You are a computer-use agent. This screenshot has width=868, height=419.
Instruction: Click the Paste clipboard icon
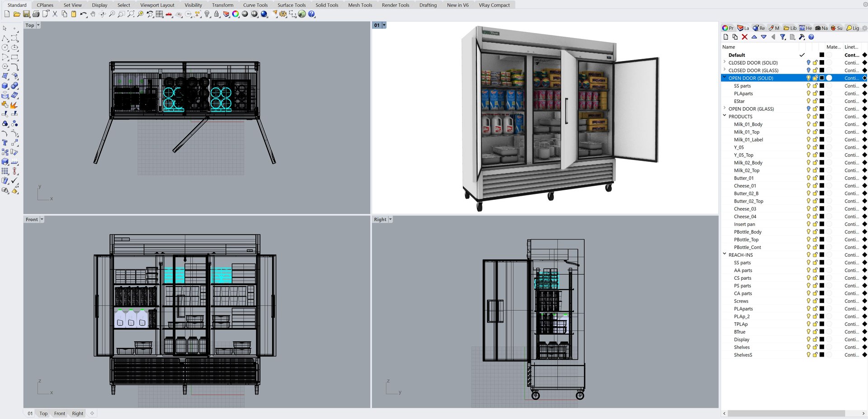(74, 14)
